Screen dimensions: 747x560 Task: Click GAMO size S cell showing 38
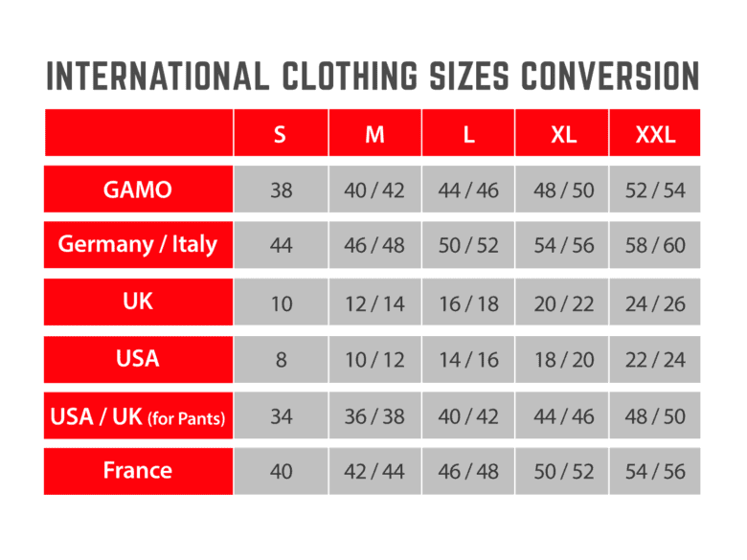pos(281,190)
